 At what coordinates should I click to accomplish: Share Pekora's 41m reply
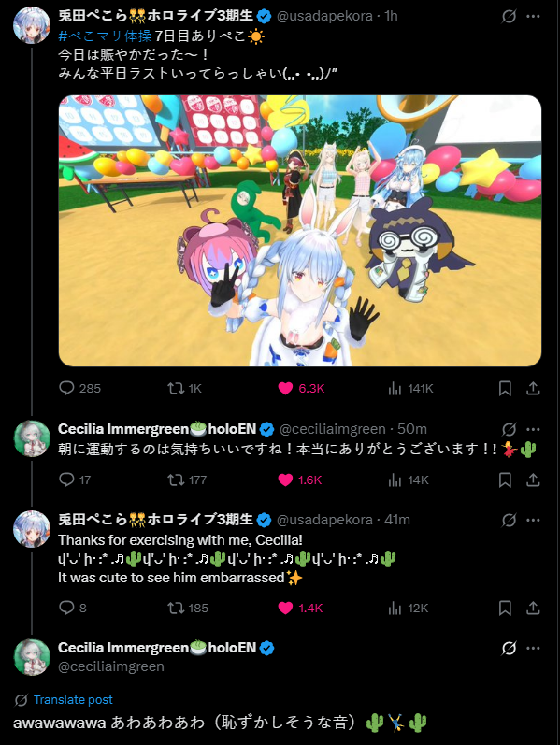(x=534, y=609)
